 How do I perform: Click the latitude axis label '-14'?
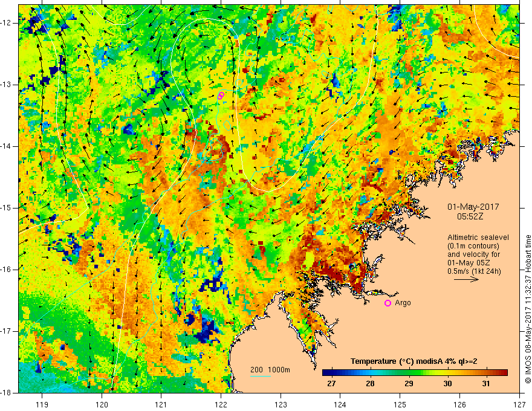pos(6,146)
